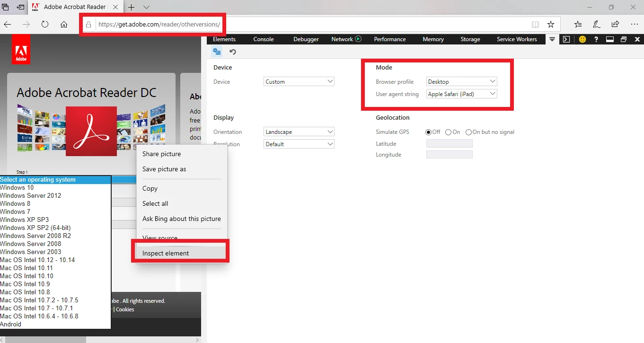Click the DevTools feedback smiley icon

tap(582, 39)
